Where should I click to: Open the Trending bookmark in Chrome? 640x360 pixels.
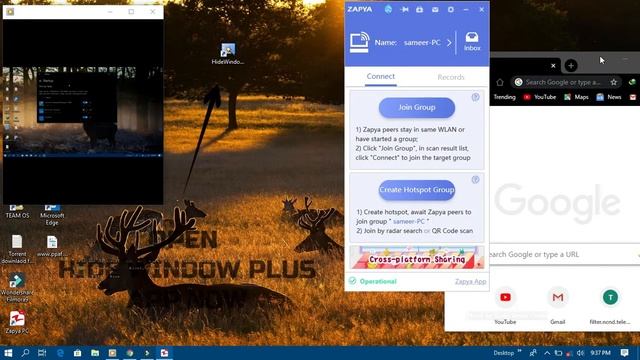pos(504,97)
